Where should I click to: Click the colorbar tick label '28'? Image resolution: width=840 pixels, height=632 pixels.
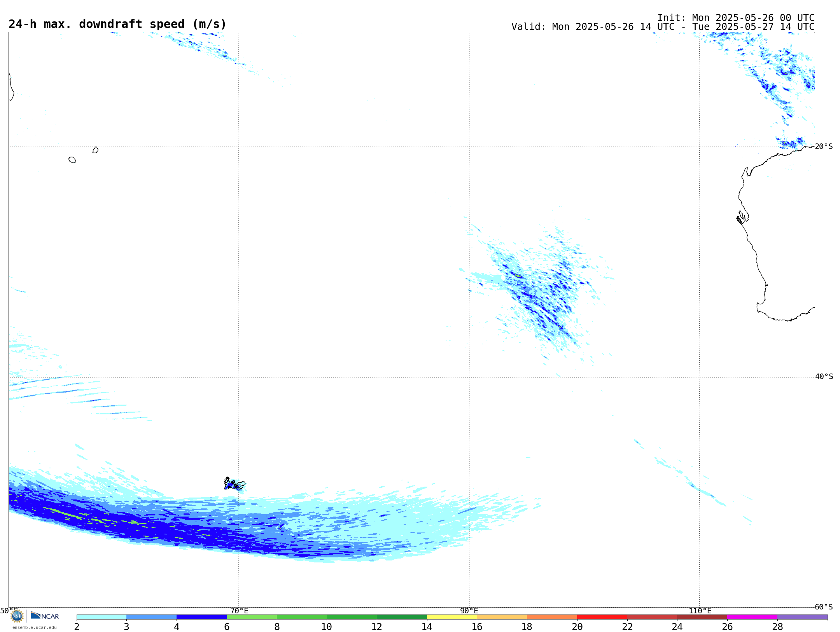[777, 627]
